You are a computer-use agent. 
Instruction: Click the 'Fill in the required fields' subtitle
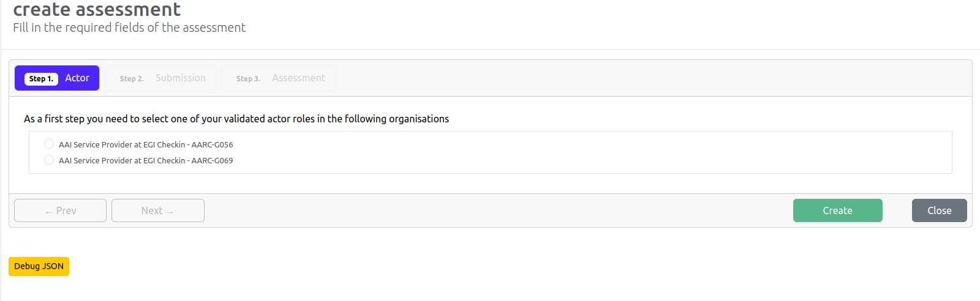coord(129,28)
